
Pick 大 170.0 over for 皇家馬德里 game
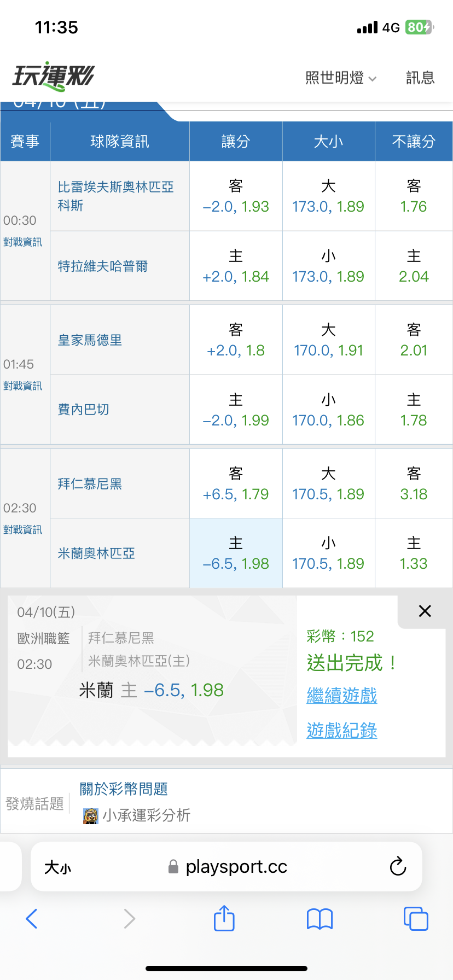(x=328, y=340)
